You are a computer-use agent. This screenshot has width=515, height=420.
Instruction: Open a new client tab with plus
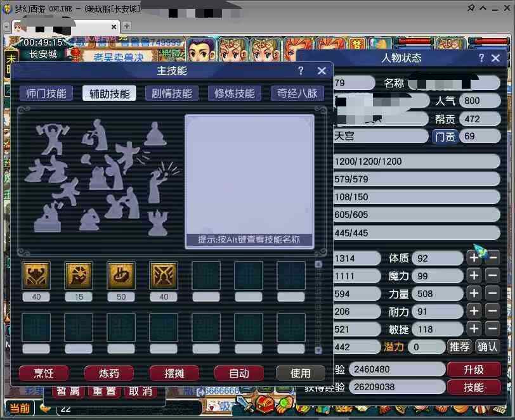126,26
